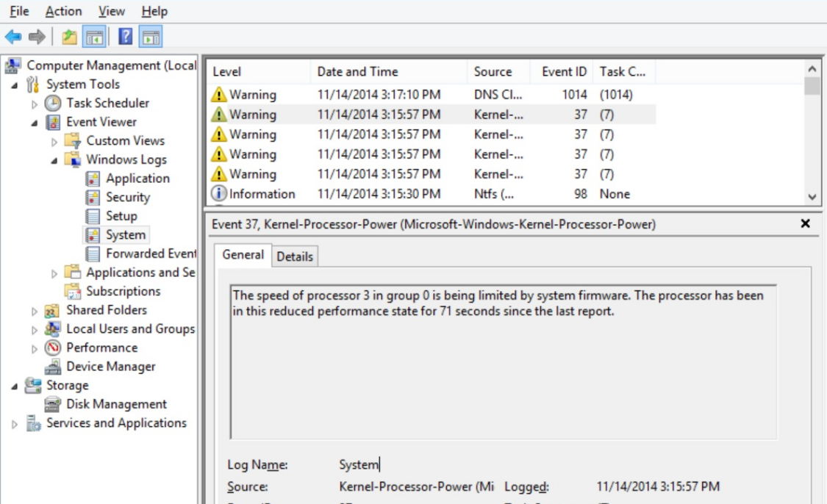Screen dimensions: 827x504
Task: Click the event list scrollbar up arrow
Action: coord(812,68)
